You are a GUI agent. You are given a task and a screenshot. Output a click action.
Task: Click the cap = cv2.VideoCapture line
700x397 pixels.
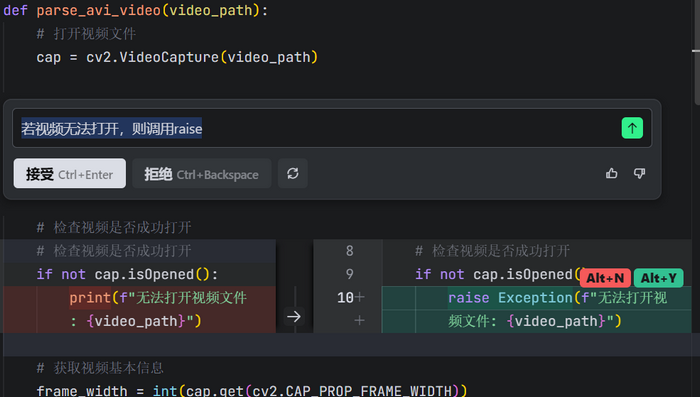pos(177,57)
